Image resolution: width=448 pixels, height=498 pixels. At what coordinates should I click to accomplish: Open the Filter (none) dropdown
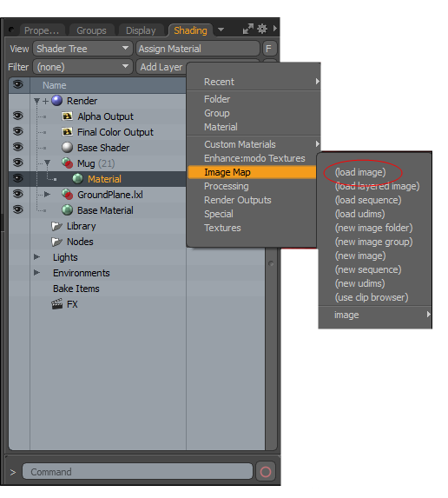click(82, 67)
